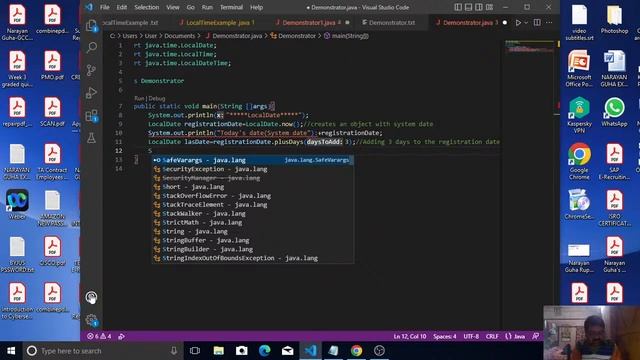Open the Search view in the activity bar
Viewport: 640px width, 360px height.
[91, 47]
